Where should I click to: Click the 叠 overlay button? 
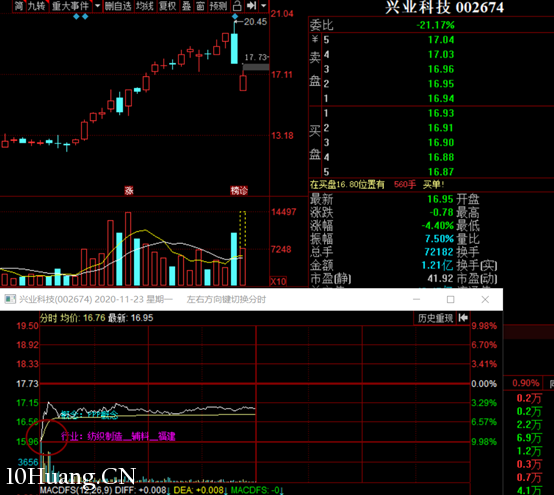pos(187,6)
